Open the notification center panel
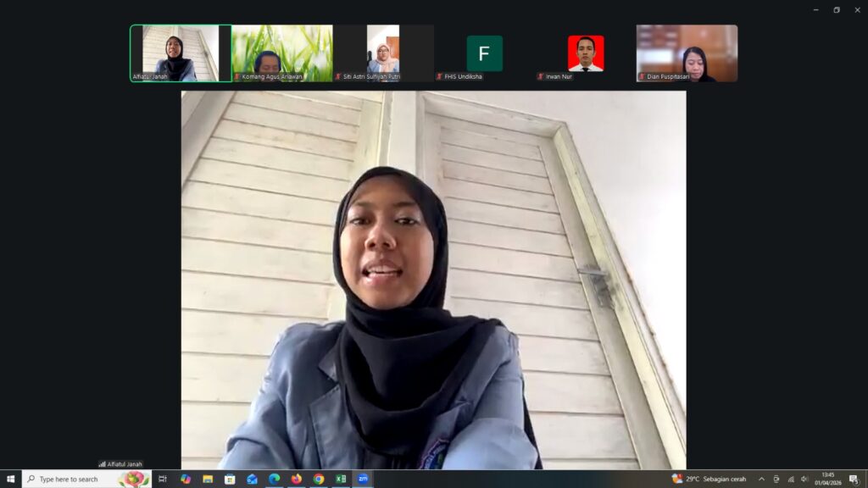868x488 pixels. coord(854,479)
